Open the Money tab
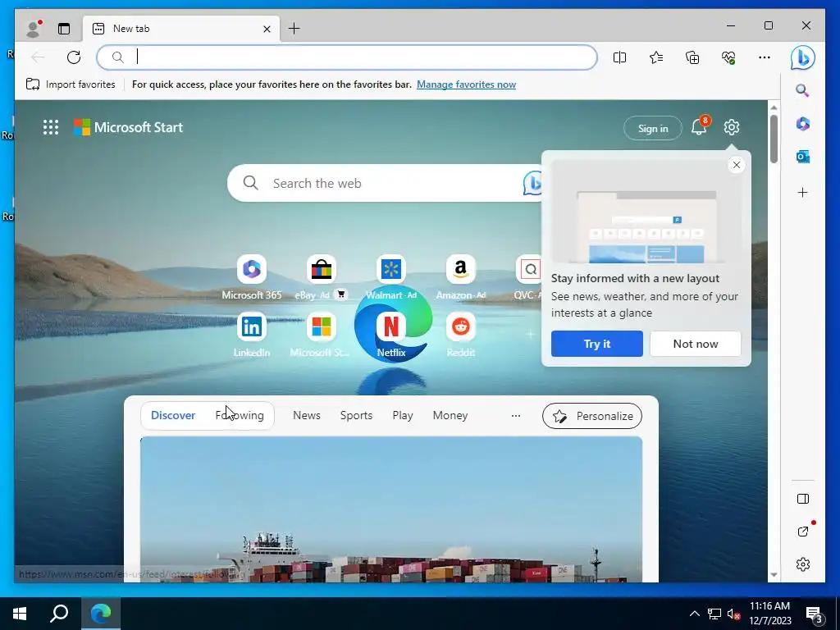 [450, 416]
